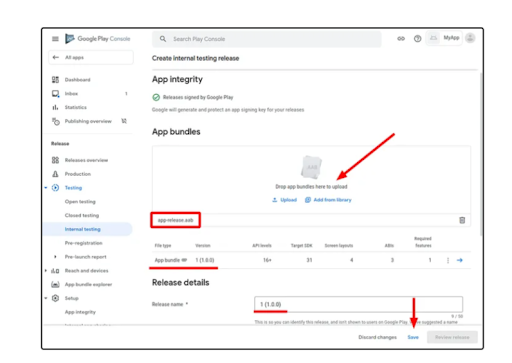
Task: Click All apps back button
Action: point(91,57)
